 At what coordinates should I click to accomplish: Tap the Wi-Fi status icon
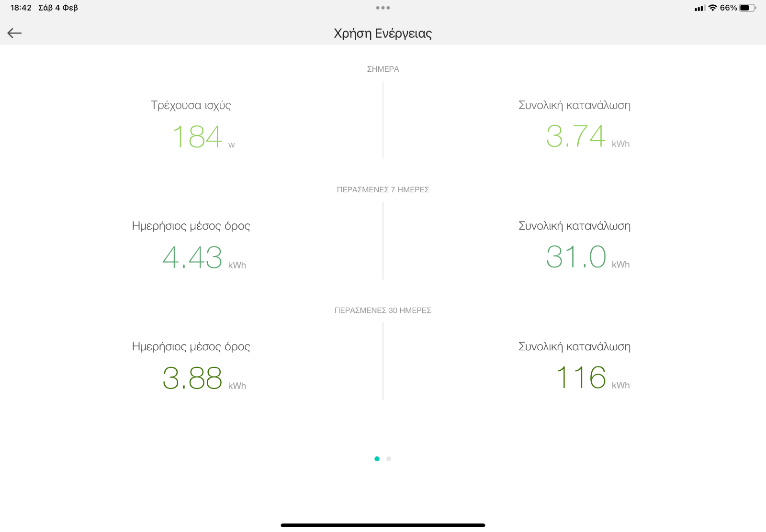tap(713, 8)
